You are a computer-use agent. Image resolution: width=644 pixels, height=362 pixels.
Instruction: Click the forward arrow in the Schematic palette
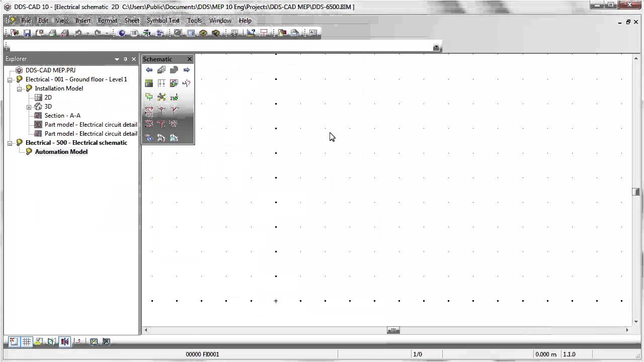186,69
